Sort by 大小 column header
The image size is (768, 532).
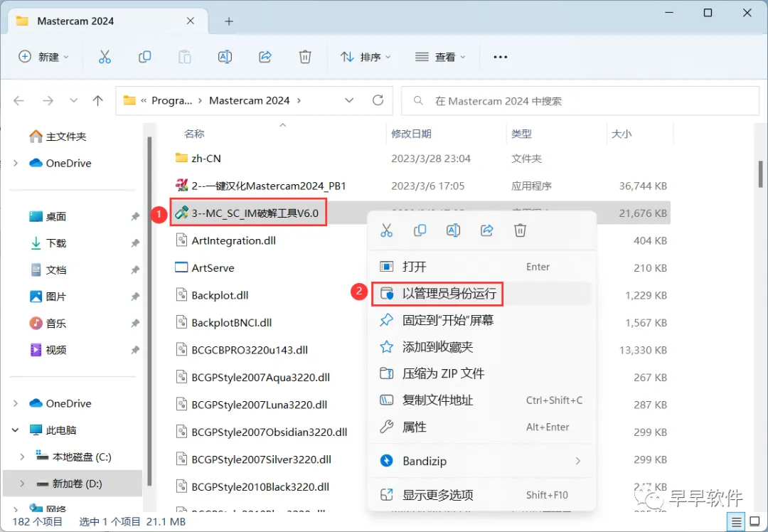pos(622,134)
